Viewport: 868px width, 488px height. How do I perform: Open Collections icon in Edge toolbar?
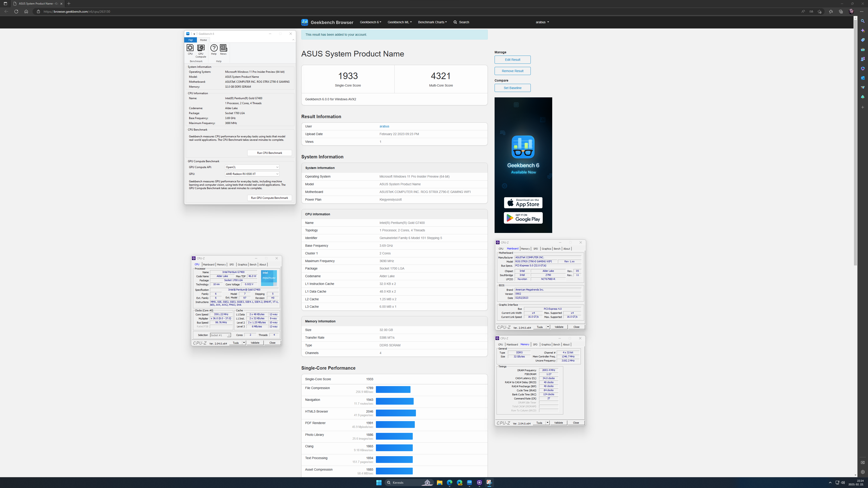841,12
